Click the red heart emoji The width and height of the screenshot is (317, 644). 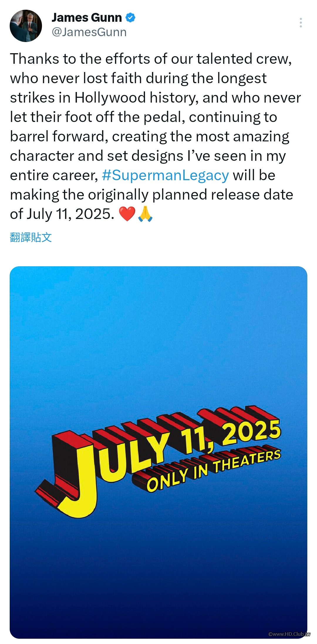[x=127, y=214]
